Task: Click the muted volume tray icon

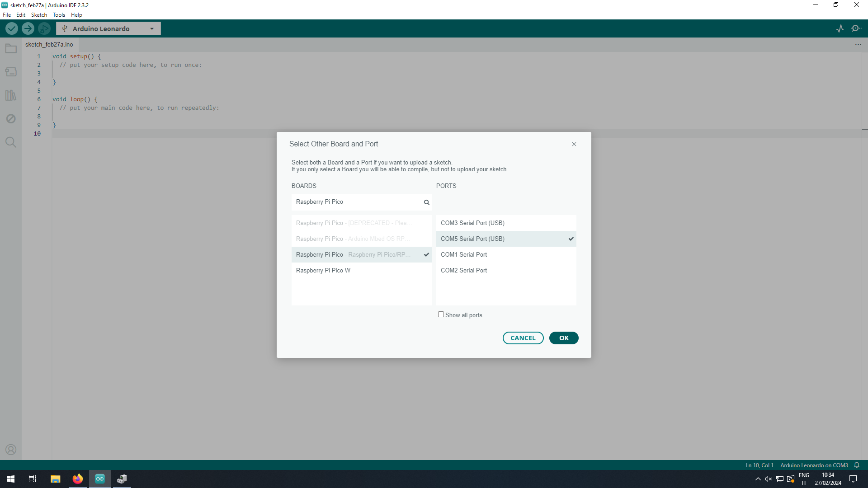Action: click(x=769, y=479)
